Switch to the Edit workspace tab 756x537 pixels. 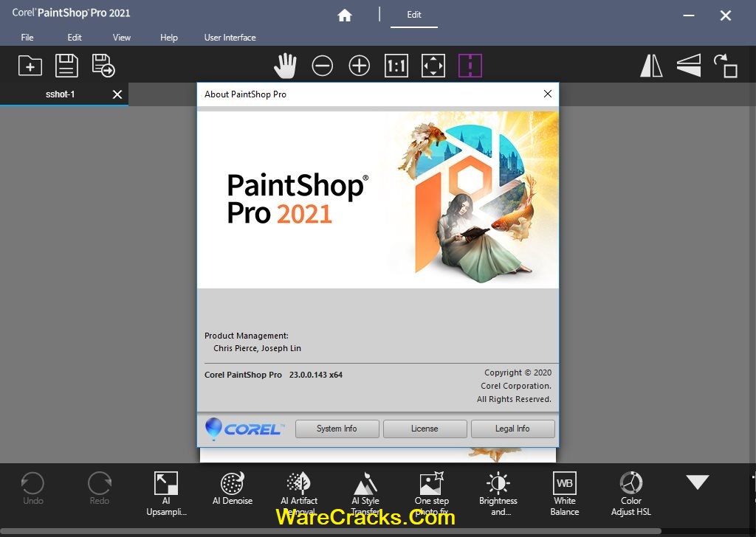point(413,15)
